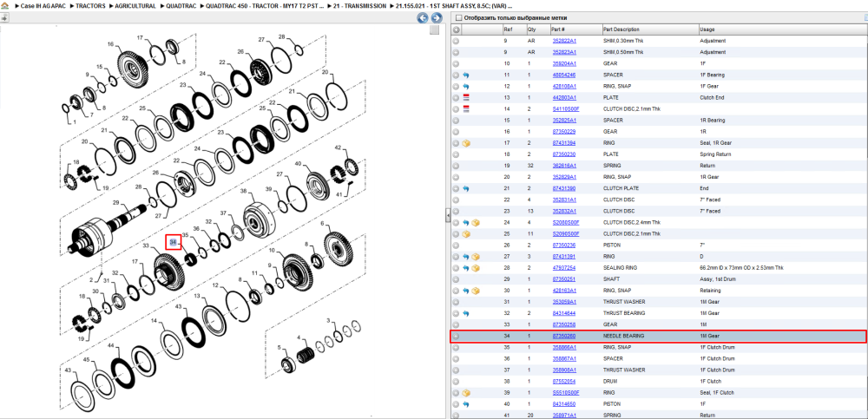Open 'AGRICULTURAL' breadcrumb
Viewport: 868px width, 419px height.
coord(135,5)
